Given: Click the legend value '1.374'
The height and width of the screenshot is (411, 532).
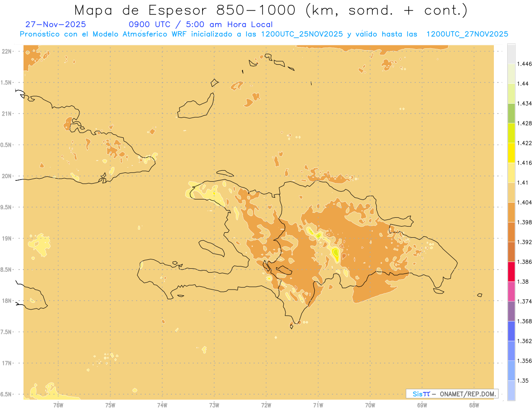Looking at the screenshot, I should [524, 301].
